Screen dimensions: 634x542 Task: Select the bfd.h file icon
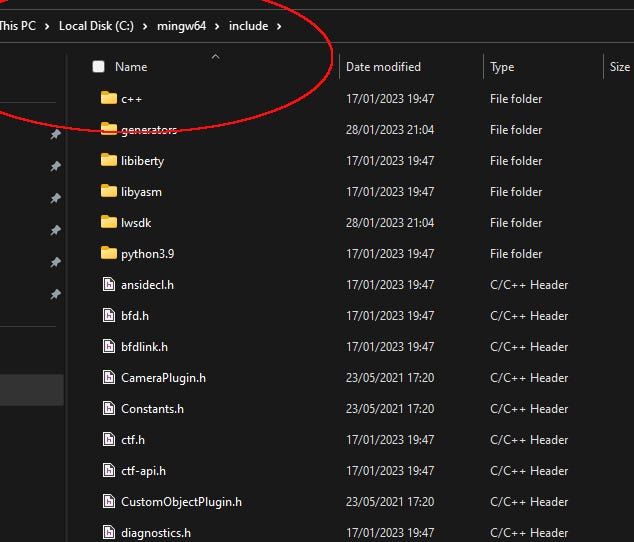109,315
